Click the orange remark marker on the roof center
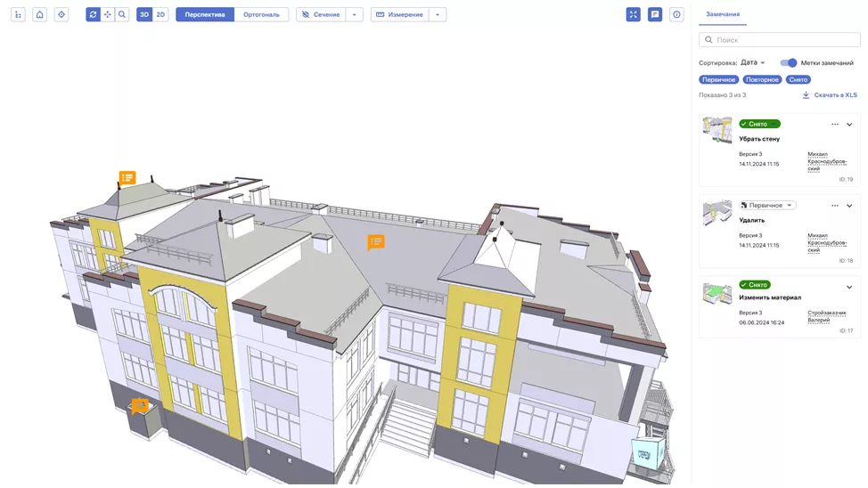Viewport: 868px width, 488px height. (x=376, y=242)
